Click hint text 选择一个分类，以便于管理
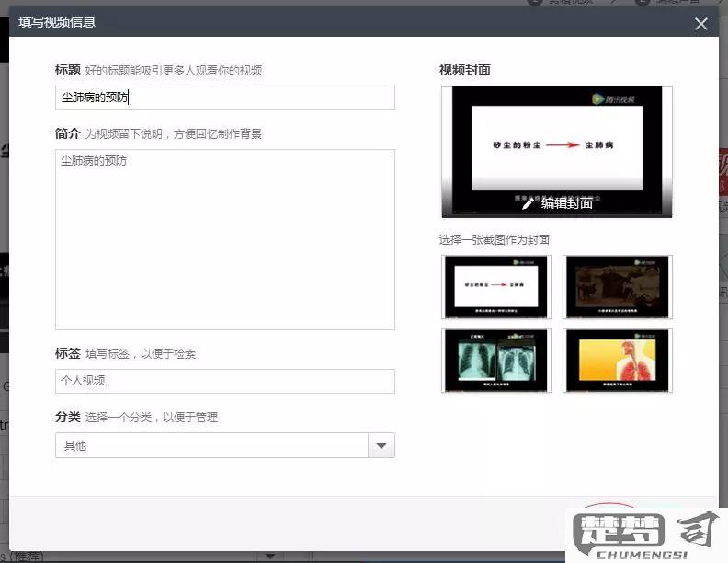The height and width of the screenshot is (563, 728). (x=152, y=418)
